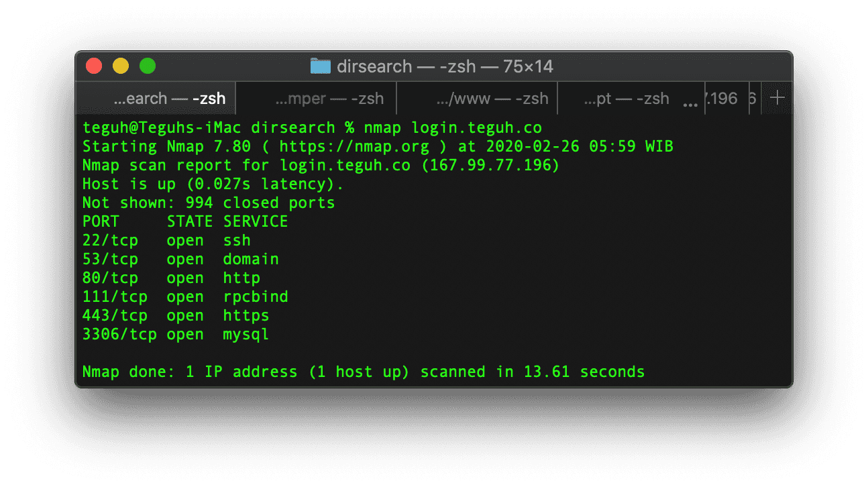Close the terminal window with red button
Screen dimensions: 868x487
click(x=94, y=66)
